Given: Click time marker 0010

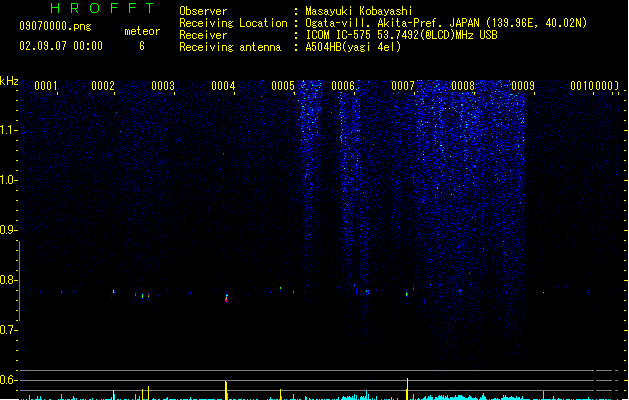Looking at the screenshot, I should (582, 86).
